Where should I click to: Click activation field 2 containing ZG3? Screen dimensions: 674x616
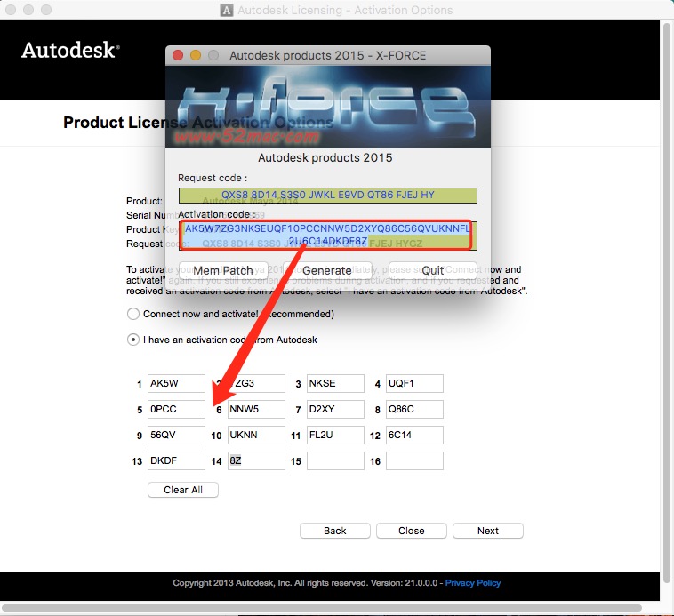coord(256,384)
